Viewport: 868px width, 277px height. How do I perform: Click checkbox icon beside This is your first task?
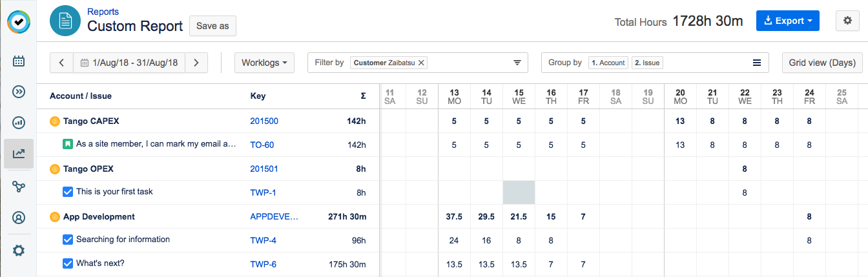[x=68, y=192]
